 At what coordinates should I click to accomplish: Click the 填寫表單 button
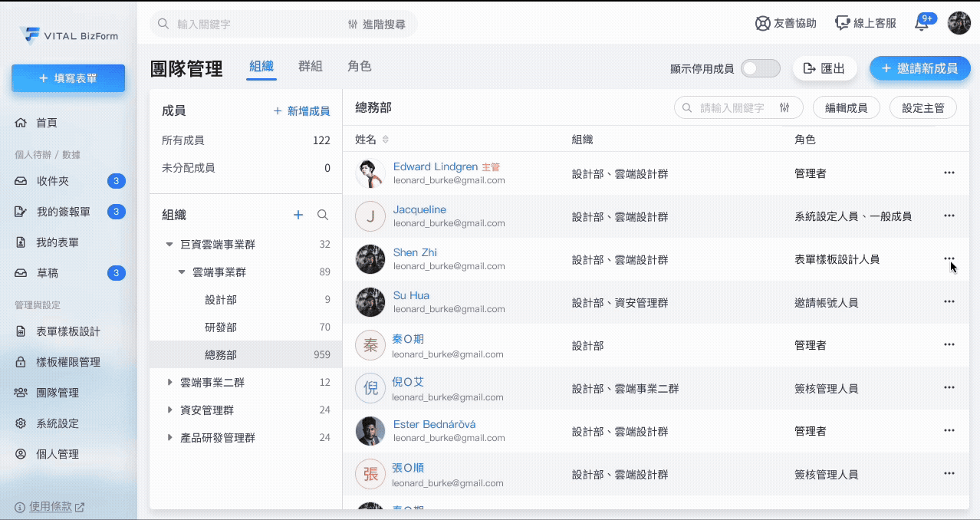68,78
